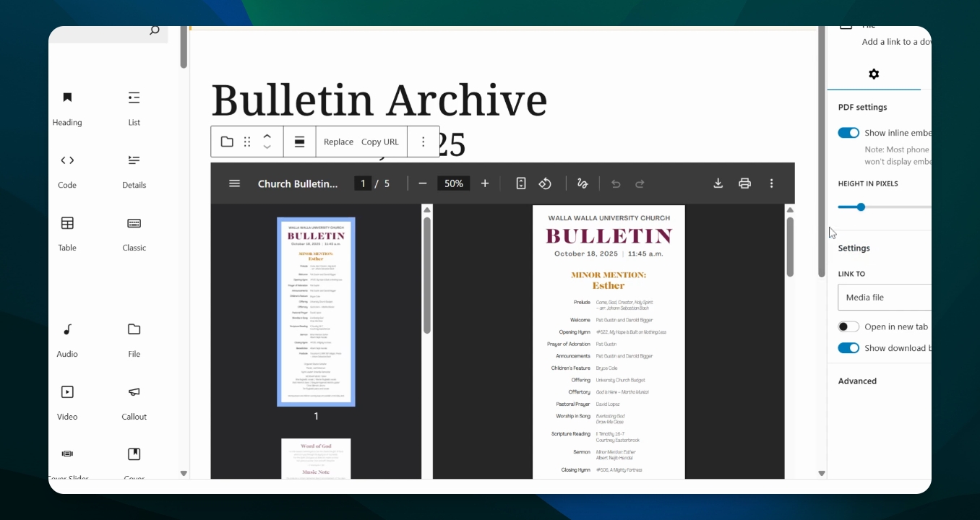Move the block up with the arrow

267,136
